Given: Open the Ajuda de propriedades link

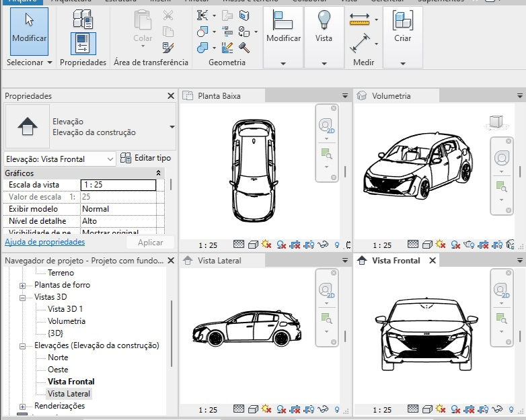Looking at the screenshot, I should [45, 242].
